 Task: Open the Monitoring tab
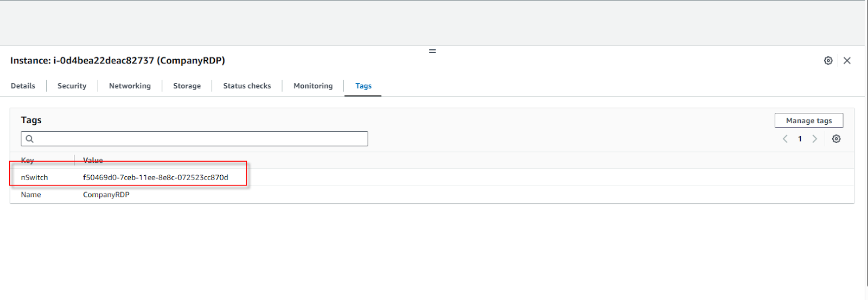pyautogui.click(x=313, y=86)
